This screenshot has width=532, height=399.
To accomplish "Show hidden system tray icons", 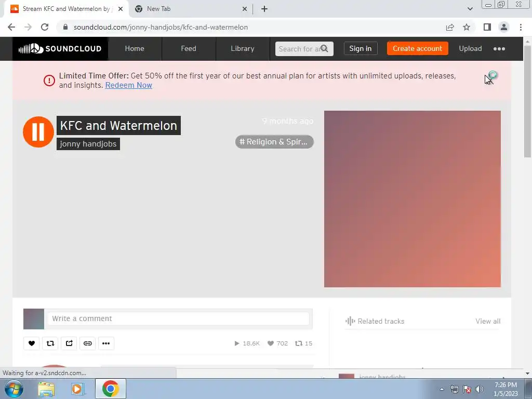I will [442, 389].
